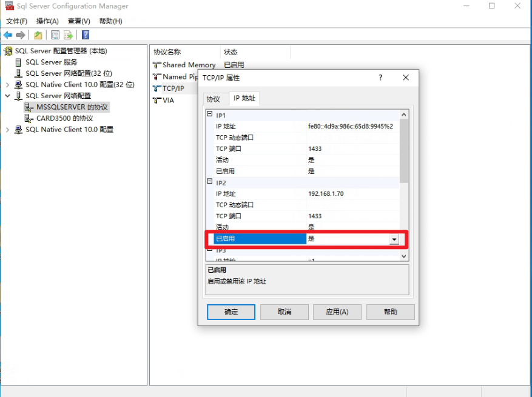Select MSSQLSERVER 的协议 tree item
This screenshot has height=397, width=532.
pos(72,107)
